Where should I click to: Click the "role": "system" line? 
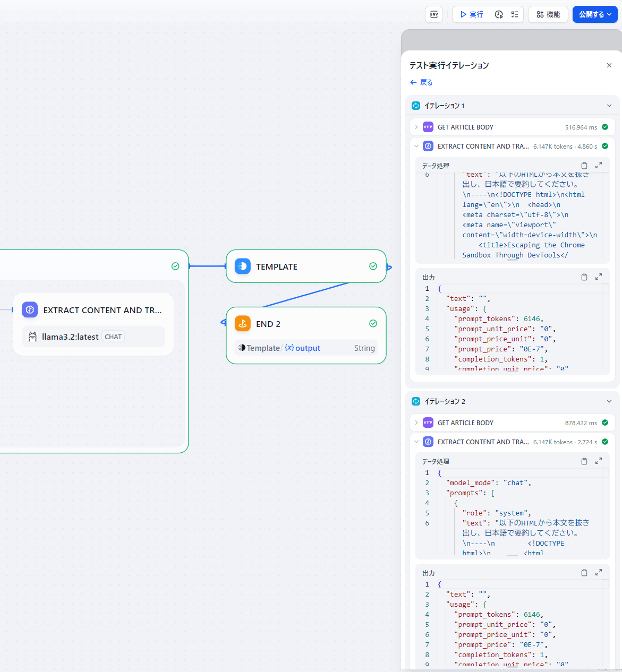[x=497, y=513]
